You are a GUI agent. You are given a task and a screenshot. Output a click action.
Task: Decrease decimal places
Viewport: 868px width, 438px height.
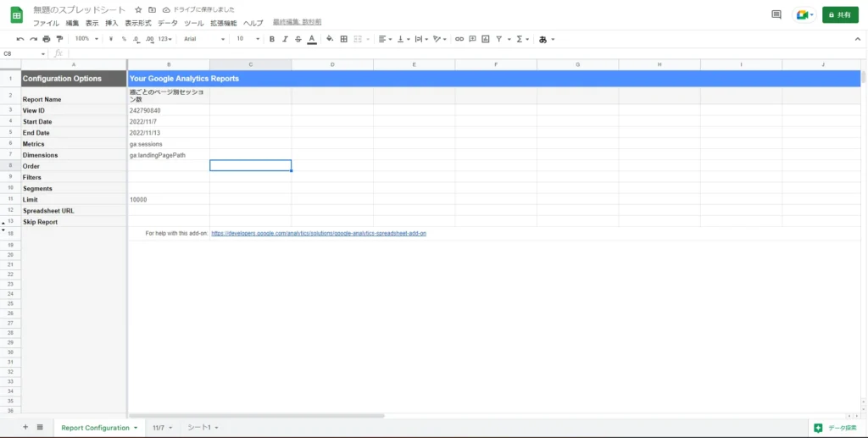click(136, 39)
